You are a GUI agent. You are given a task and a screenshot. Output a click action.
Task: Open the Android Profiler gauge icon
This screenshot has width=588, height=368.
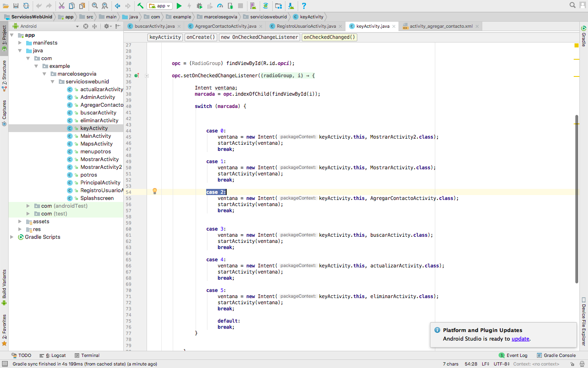point(220,6)
